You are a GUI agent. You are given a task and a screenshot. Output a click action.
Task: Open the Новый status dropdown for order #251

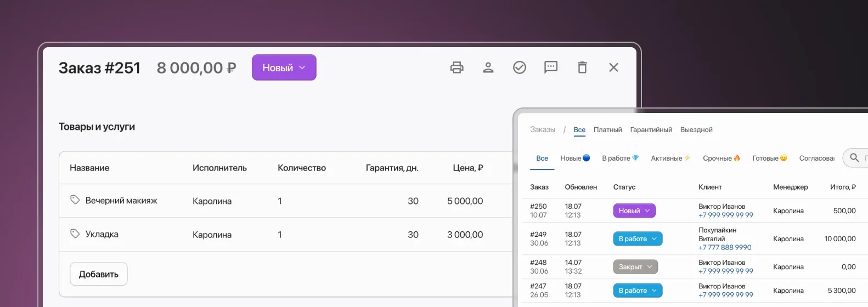(x=284, y=67)
